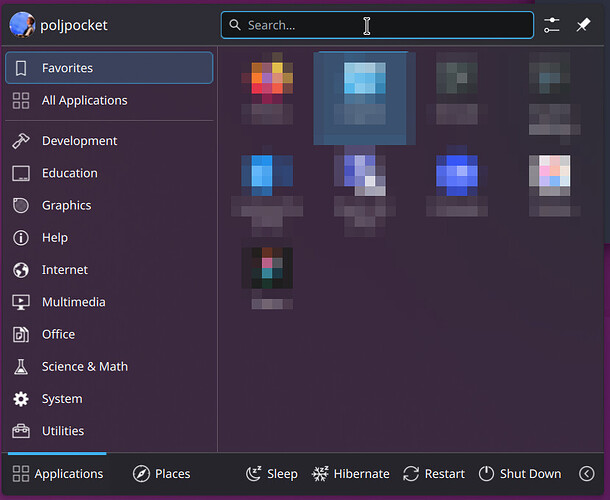Switch to the Places tab
The image size is (610, 500).
tap(161, 474)
